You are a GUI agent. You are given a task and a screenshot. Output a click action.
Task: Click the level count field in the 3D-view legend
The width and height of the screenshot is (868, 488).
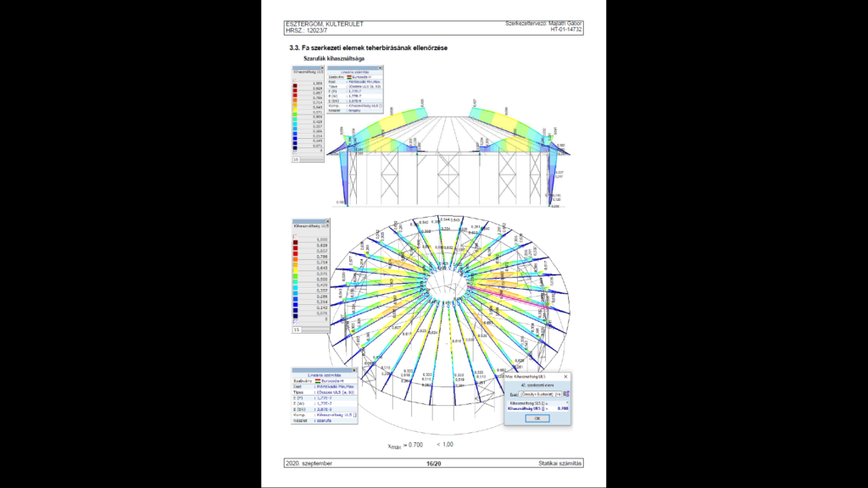click(x=297, y=330)
